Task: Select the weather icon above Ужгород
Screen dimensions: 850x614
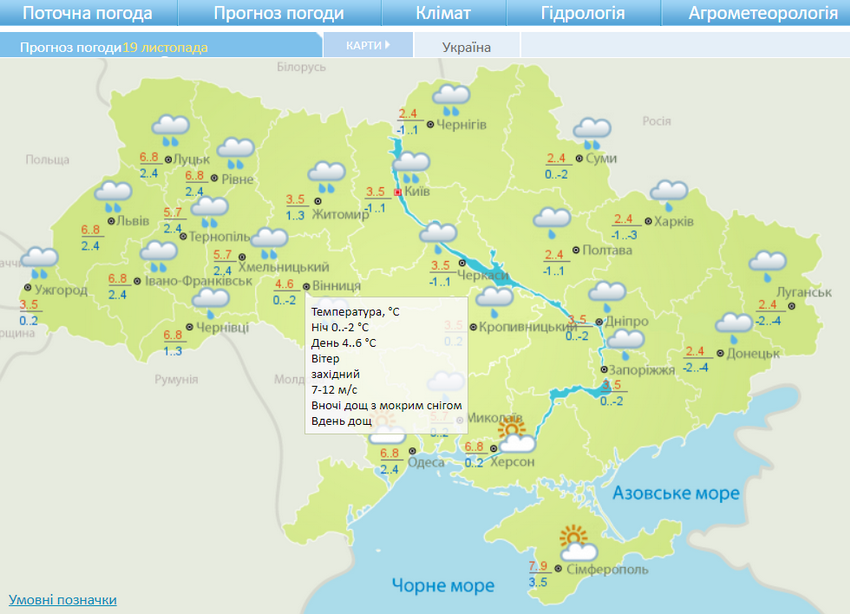Action: pos(40,263)
